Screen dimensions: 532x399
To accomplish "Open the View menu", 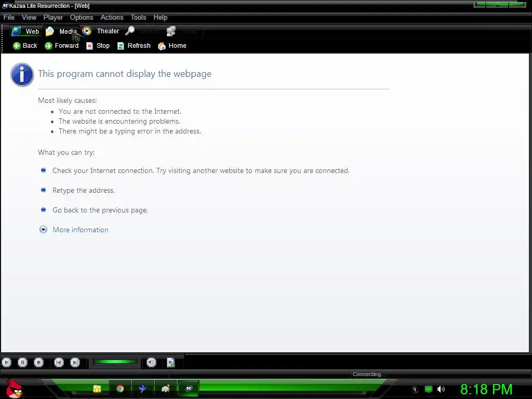I will (x=29, y=17).
